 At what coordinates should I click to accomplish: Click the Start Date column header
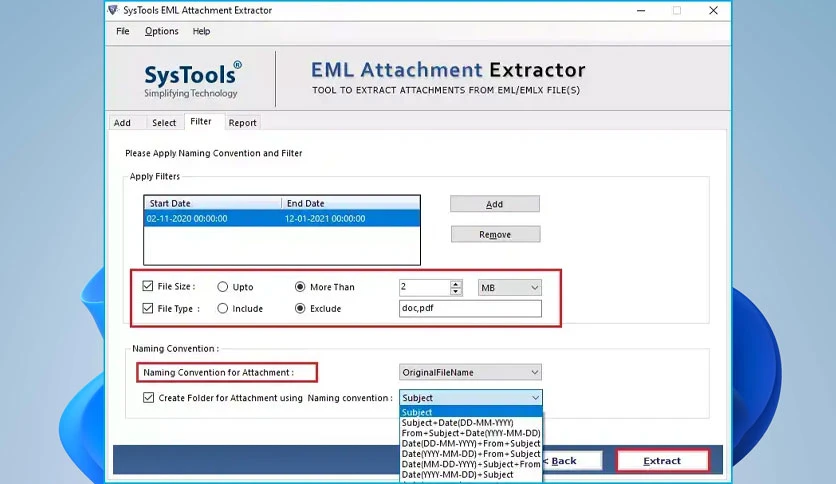212,203
